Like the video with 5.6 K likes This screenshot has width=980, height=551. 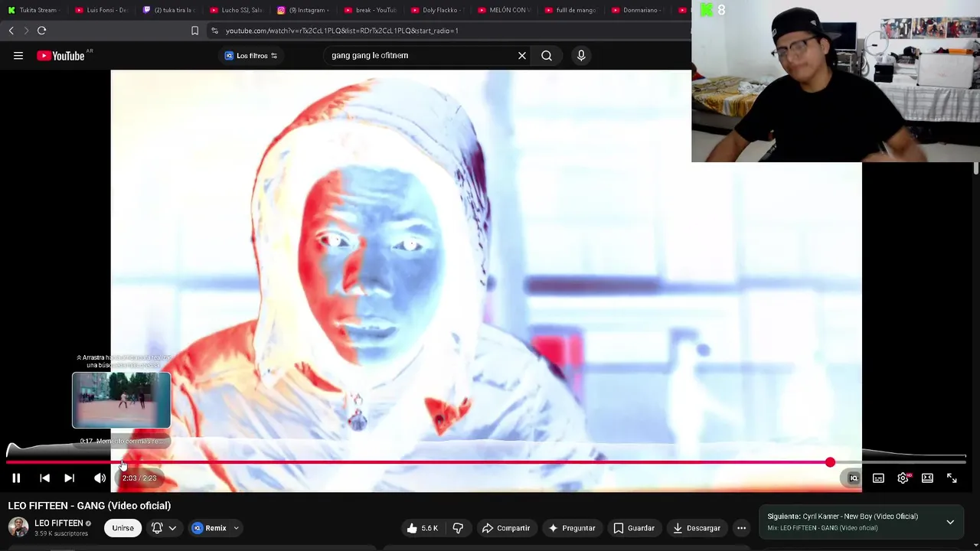422,528
